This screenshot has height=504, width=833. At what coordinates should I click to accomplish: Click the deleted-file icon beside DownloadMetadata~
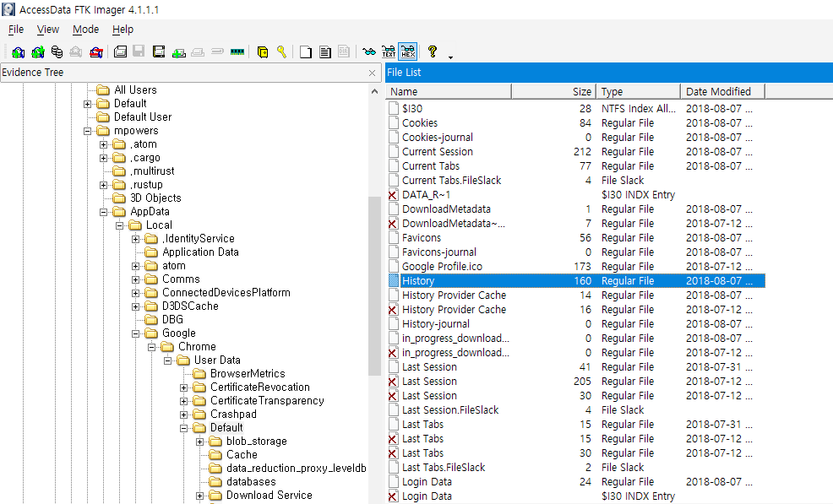click(393, 224)
